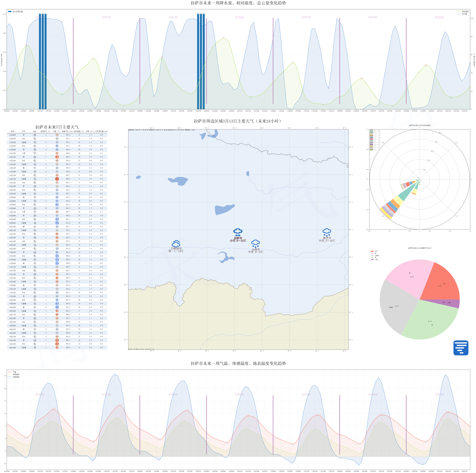Screen dimensions: 476x473
Task: Click the 相对湿度 (%) table column header
Action: (79, 131)
